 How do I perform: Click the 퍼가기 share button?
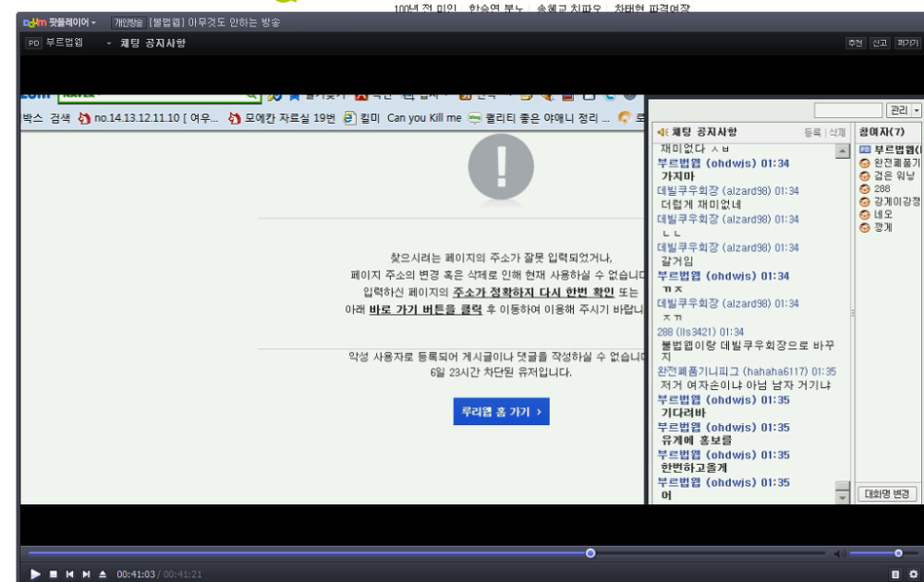tap(906, 43)
